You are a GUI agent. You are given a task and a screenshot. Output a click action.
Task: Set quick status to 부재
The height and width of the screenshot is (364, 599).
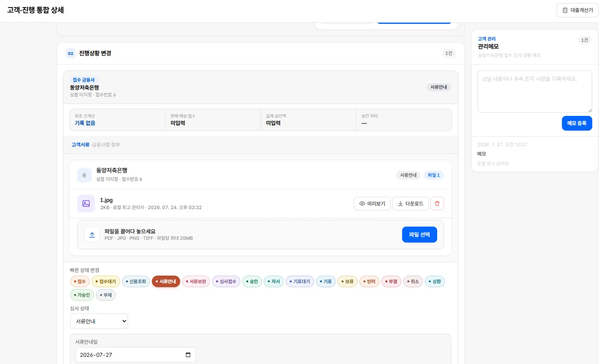(x=106, y=295)
